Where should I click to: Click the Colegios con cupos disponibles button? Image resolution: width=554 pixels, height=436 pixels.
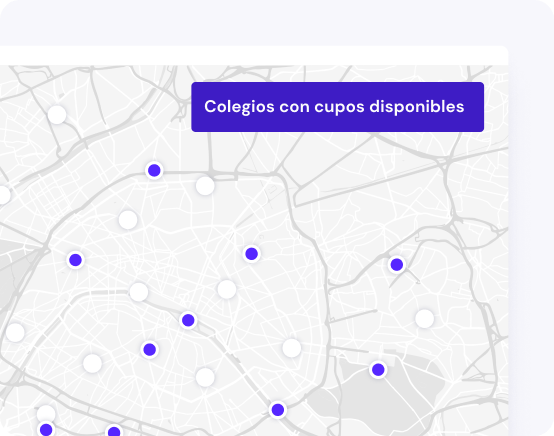pyautogui.click(x=337, y=107)
